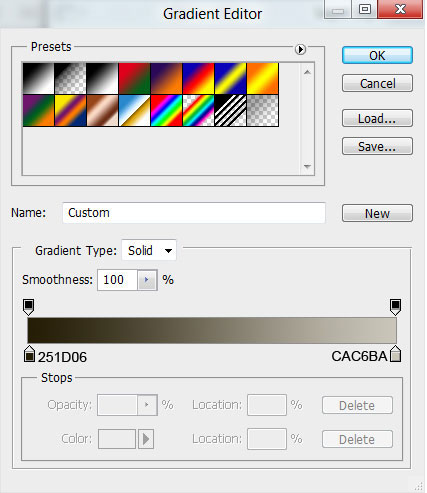Viewport: 427px width, 493px height.
Task: Select the orange yellow orange preset
Action: coord(262,79)
